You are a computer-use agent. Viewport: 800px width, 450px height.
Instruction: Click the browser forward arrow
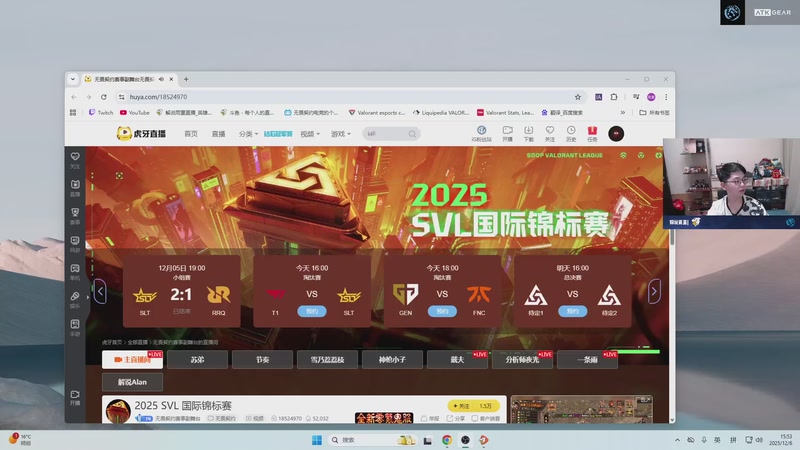tap(89, 97)
